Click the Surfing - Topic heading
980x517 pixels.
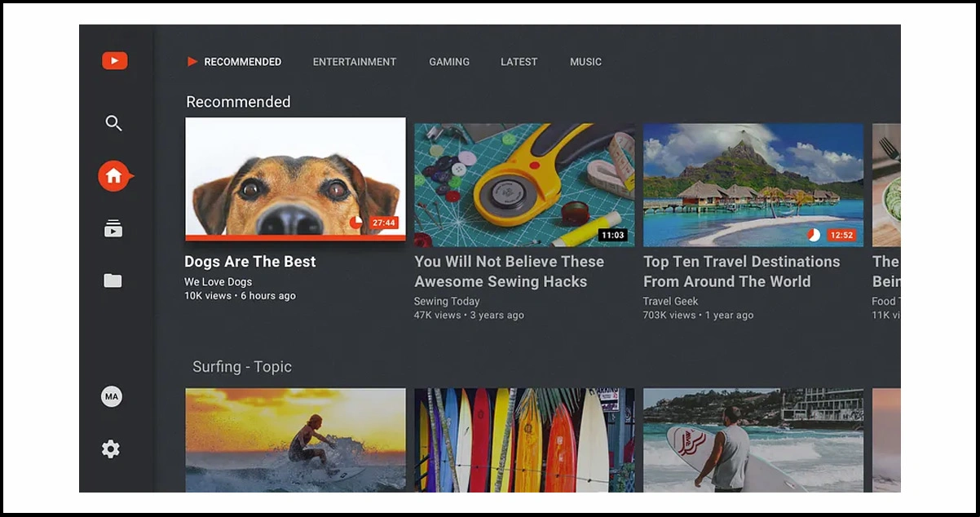point(242,366)
